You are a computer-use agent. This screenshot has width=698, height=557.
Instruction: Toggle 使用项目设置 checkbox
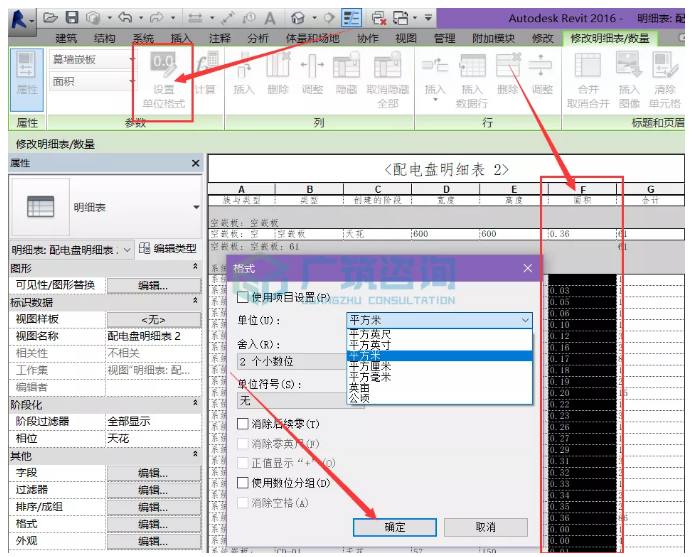tap(243, 297)
